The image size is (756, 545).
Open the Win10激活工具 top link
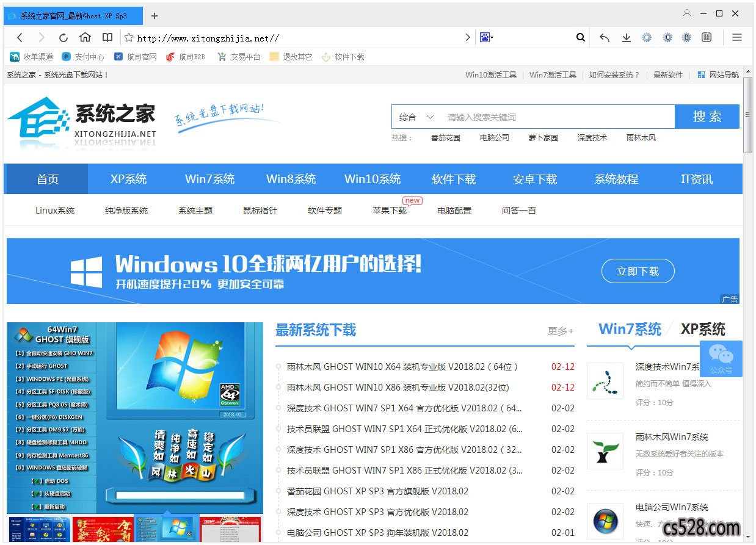(x=491, y=75)
